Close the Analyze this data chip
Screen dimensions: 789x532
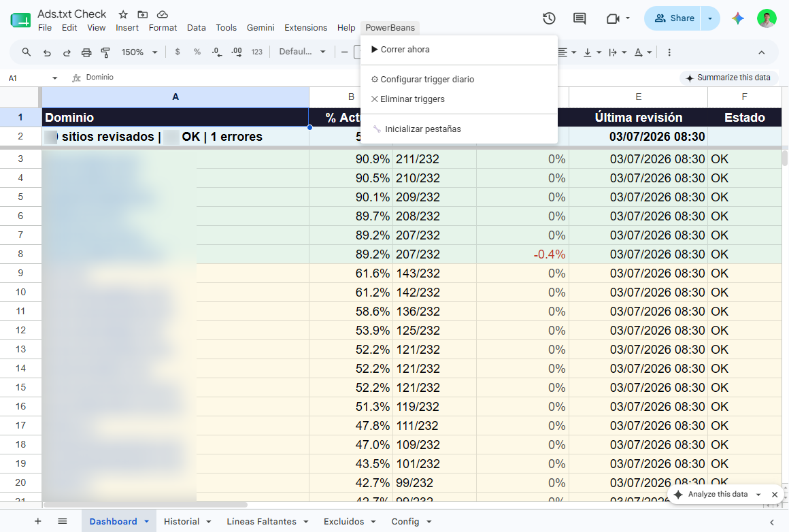point(775,495)
